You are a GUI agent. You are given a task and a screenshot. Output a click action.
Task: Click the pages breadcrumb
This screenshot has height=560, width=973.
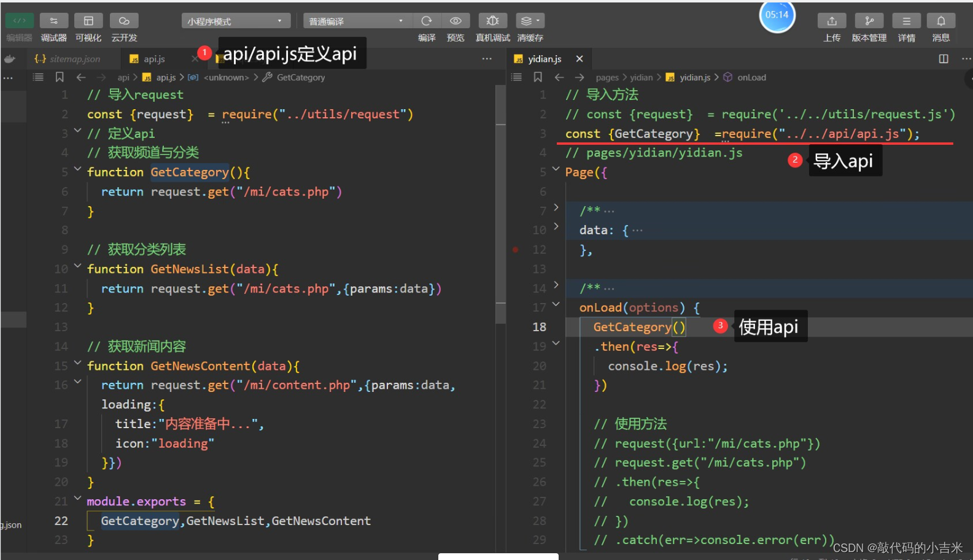pos(607,77)
